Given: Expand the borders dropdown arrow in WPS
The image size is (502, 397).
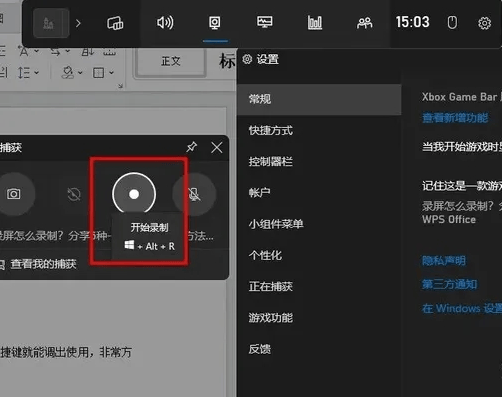Looking at the screenshot, I should 111,72.
